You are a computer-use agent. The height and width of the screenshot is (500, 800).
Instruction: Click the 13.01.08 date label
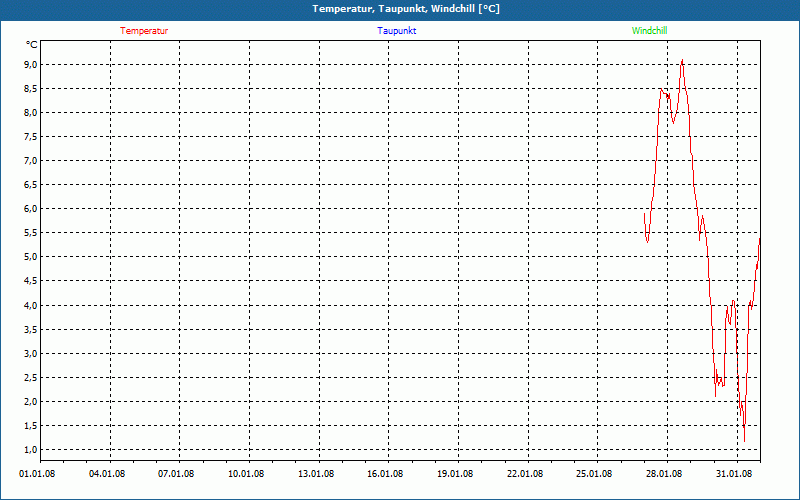tap(316, 473)
